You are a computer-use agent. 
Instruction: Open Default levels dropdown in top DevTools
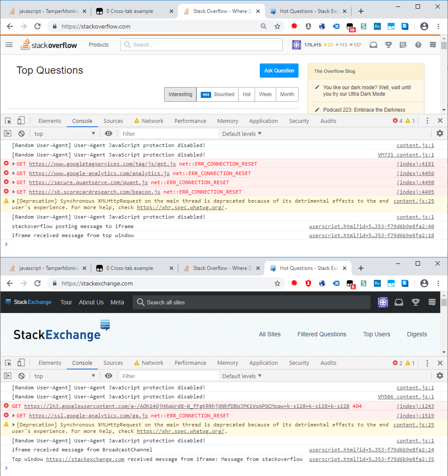pyautogui.click(x=242, y=134)
